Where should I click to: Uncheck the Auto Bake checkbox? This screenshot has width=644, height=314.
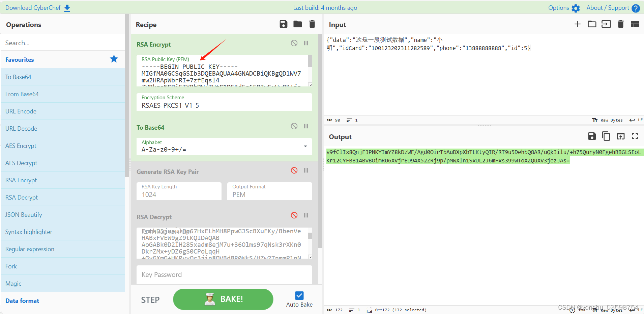tap(299, 295)
